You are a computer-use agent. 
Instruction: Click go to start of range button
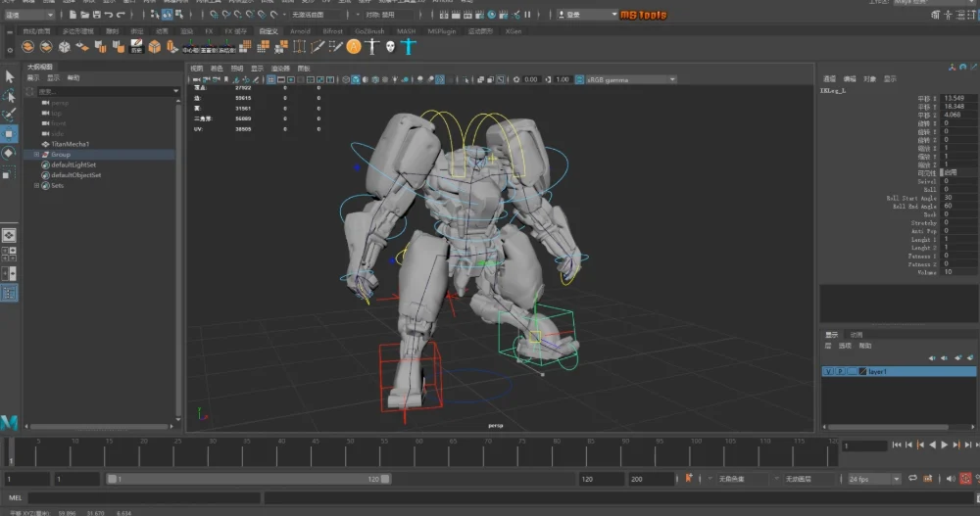(897, 445)
